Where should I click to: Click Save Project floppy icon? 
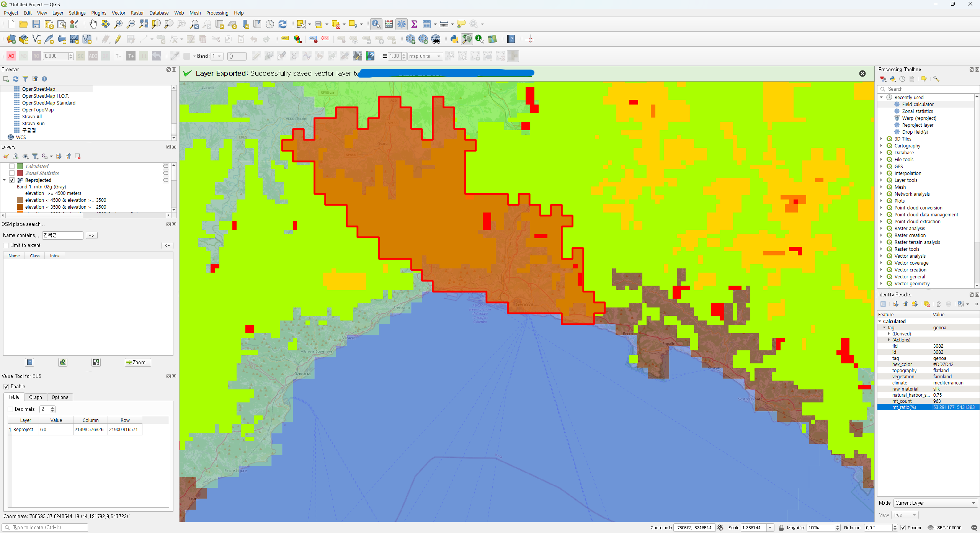(36, 24)
